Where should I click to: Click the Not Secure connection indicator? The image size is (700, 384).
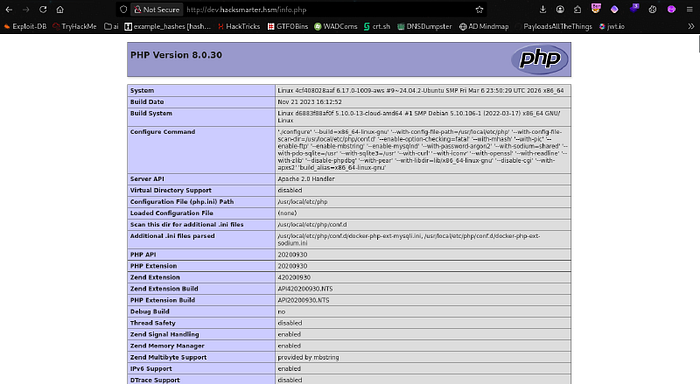(157, 9)
